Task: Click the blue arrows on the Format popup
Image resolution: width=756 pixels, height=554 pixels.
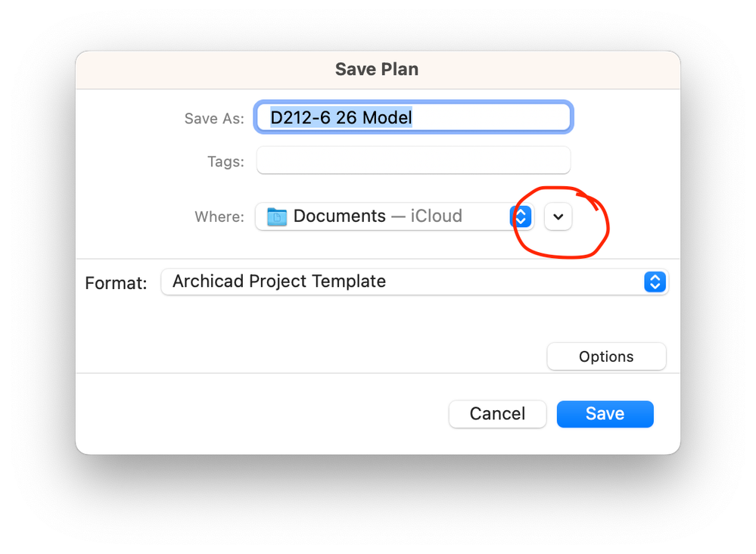Action: pos(655,282)
